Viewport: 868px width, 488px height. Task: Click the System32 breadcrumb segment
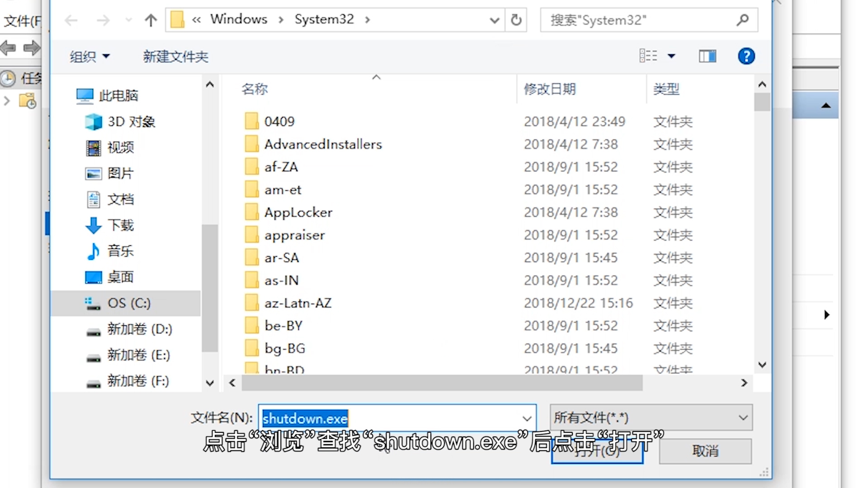point(324,19)
